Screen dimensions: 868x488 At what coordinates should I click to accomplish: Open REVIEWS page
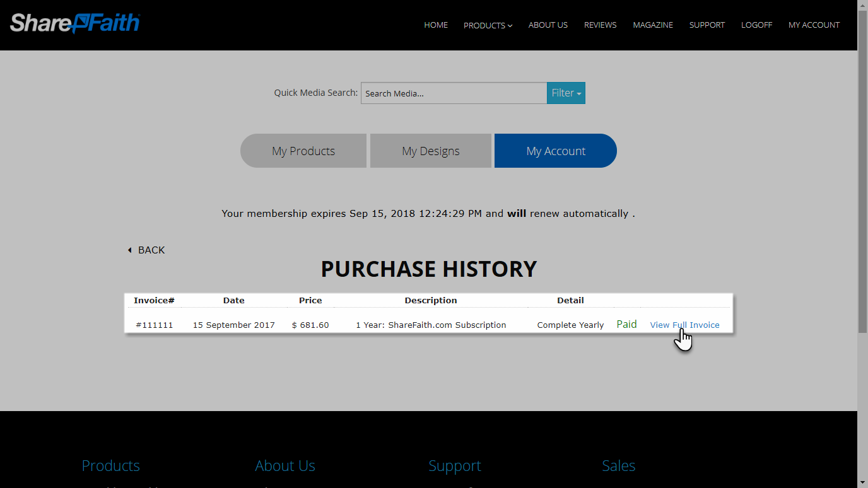pos(601,25)
